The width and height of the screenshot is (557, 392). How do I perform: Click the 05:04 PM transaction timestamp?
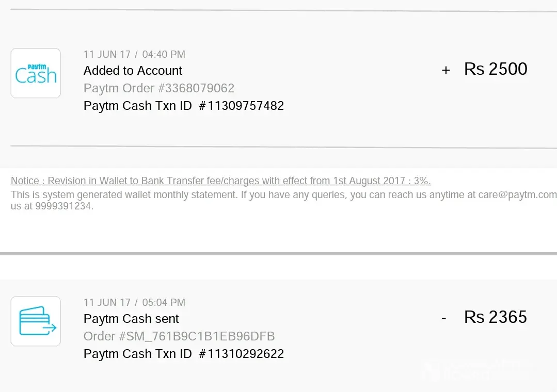point(163,302)
